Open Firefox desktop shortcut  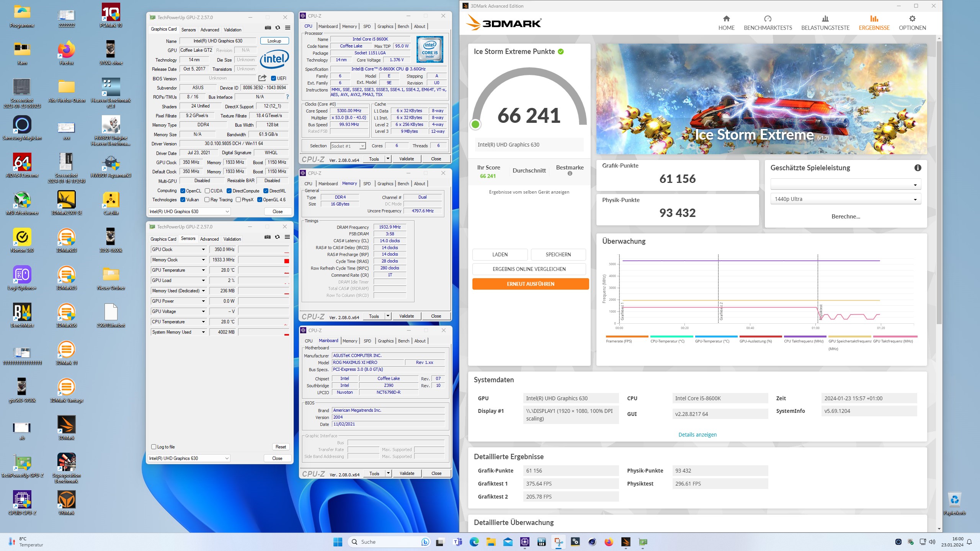[66, 52]
